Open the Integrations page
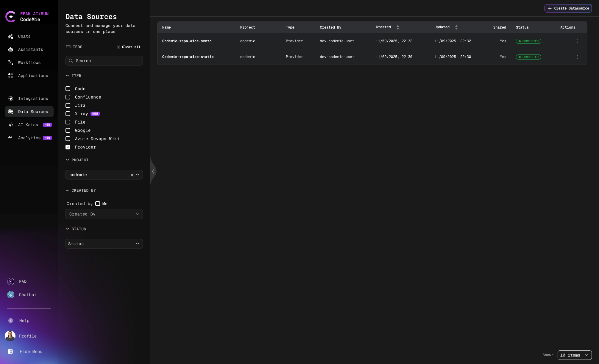The width and height of the screenshot is (599, 364). [33, 99]
